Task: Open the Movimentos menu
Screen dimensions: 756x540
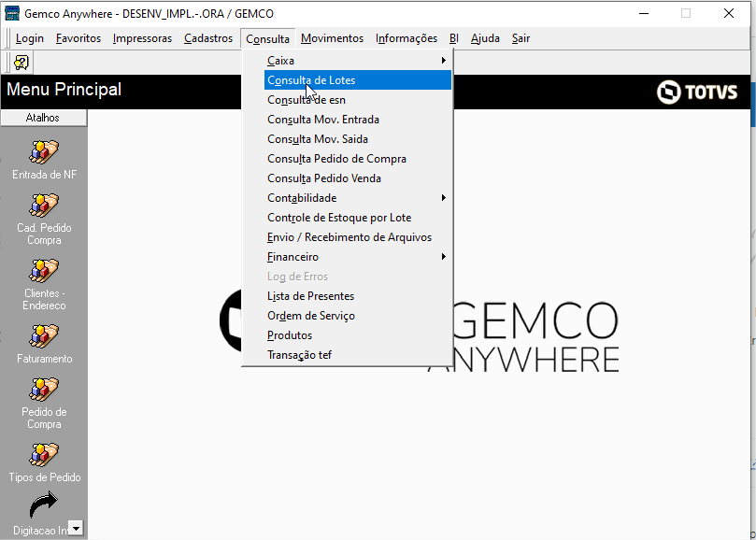Action: click(332, 38)
